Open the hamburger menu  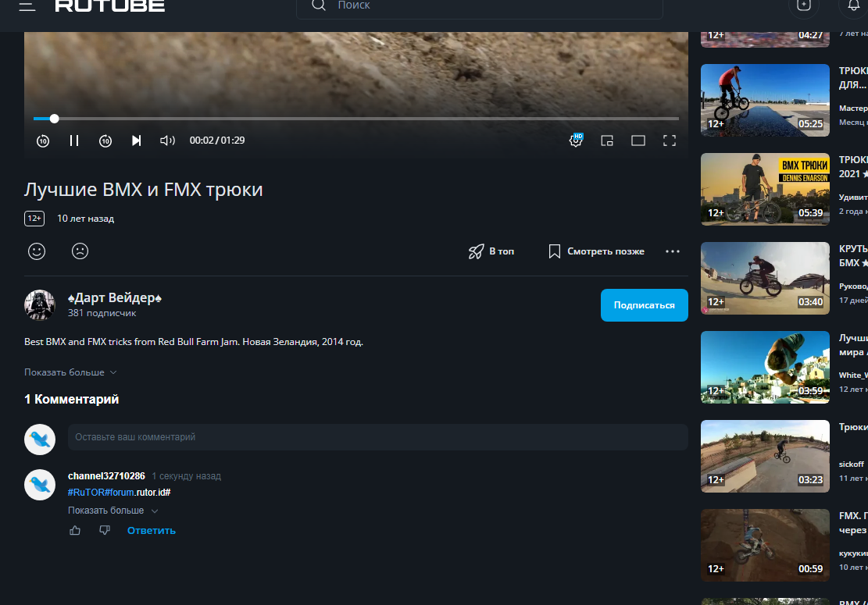coord(27,5)
